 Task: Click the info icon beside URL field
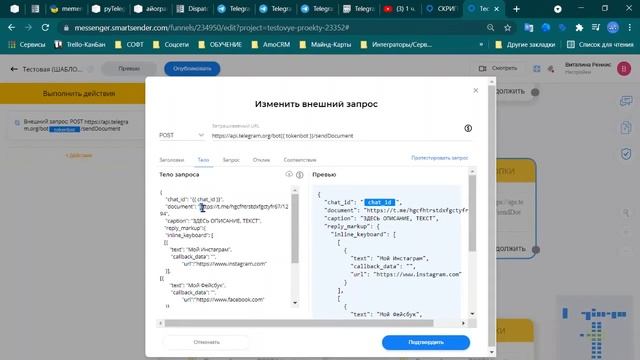pos(468,128)
